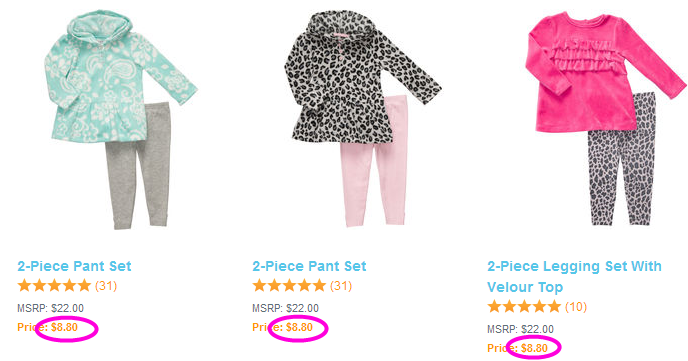Open the leopard print hoodie set image

pyautogui.click(x=362, y=118)
